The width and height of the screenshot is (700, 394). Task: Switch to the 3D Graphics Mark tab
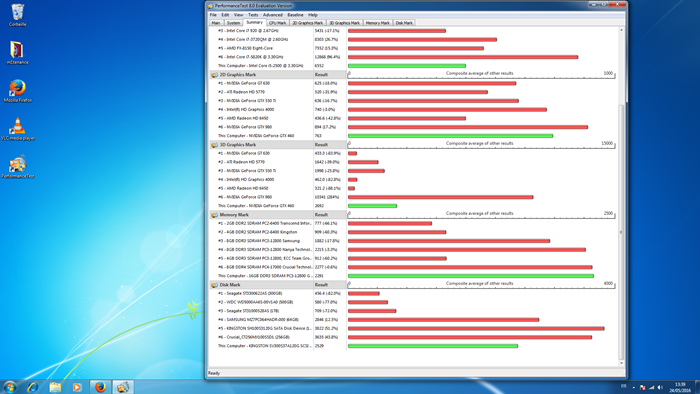[344, 23]
